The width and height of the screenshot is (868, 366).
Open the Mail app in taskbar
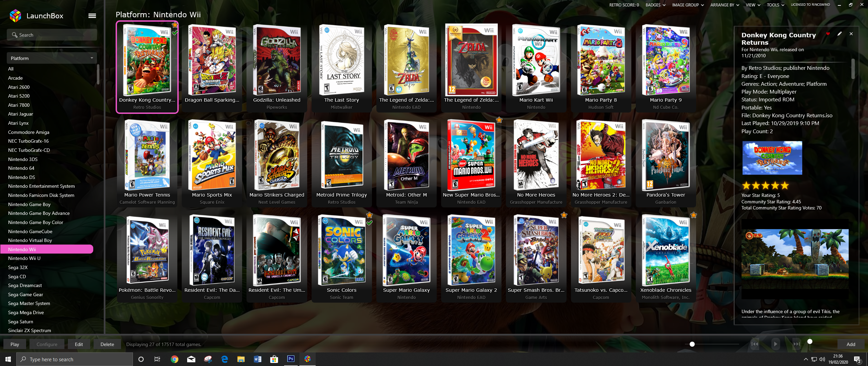pos(191,359)
